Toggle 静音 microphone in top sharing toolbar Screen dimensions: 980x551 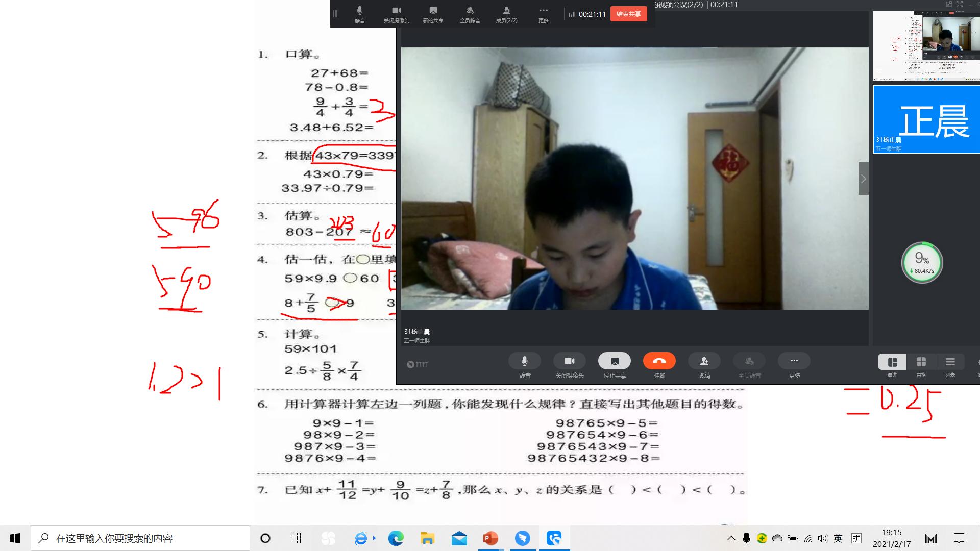click(x=359, y=13)
